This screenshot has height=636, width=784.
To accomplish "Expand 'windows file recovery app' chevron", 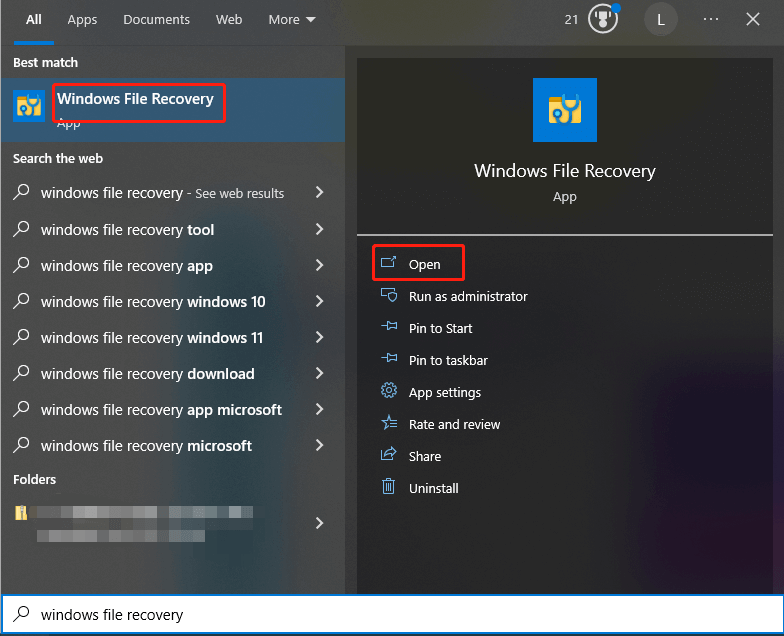I will pos(320,265).
